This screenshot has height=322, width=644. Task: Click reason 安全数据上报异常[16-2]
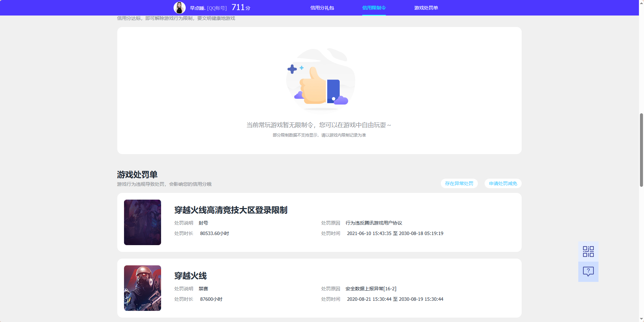tap(371, 289)
